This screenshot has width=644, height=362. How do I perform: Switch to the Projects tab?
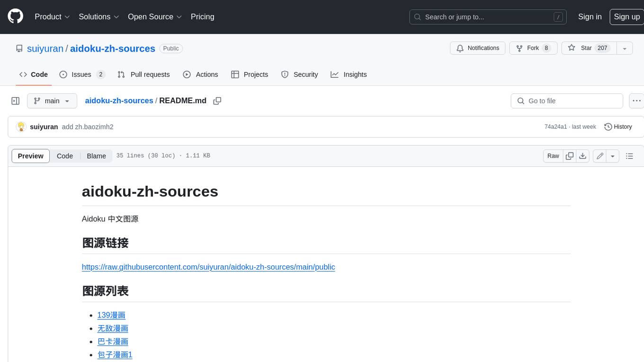(x=250, y=74)
